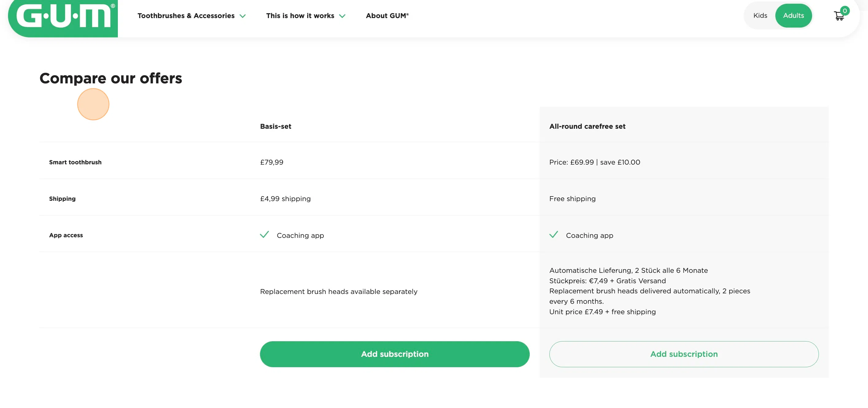Click the Basis-set column header
This screenshot has width=868, height=408.
(276, 127)
